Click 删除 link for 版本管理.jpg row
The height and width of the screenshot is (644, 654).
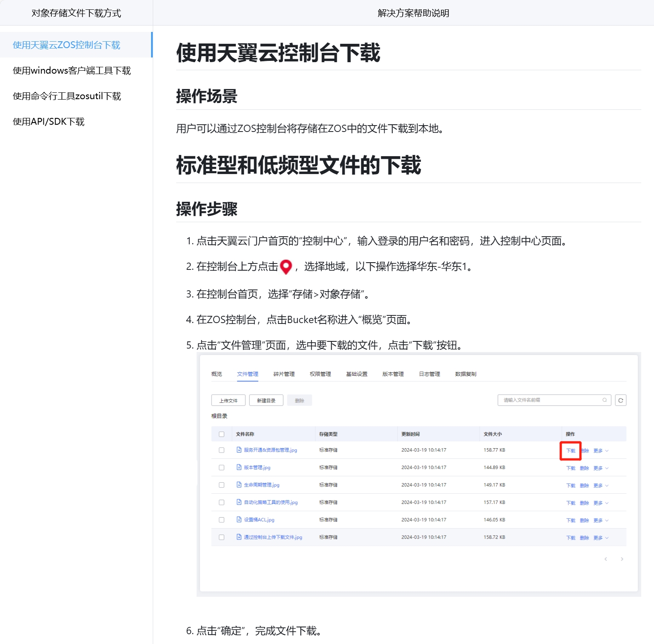pos(584,468)
